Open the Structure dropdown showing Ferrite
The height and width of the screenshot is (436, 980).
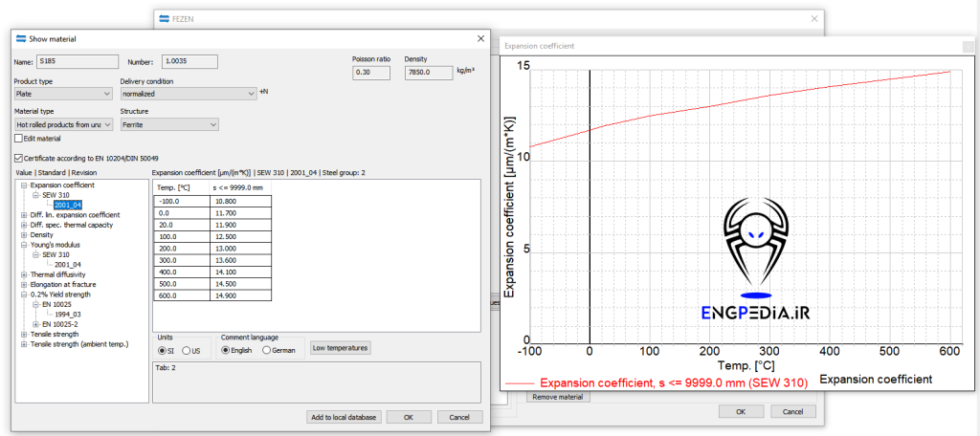(169, 124)
